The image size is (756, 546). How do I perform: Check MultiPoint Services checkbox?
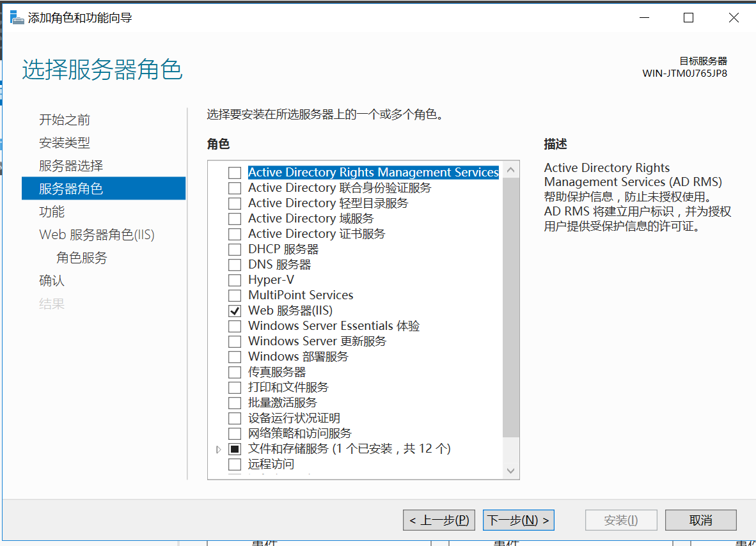coord(235,295)
